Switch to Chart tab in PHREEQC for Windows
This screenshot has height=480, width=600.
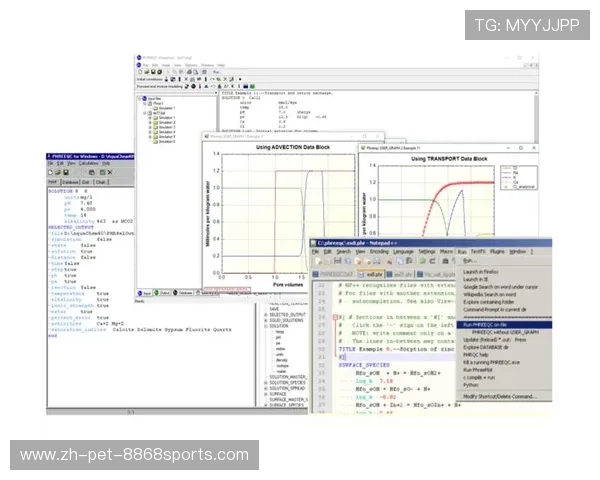click(101, 182)
